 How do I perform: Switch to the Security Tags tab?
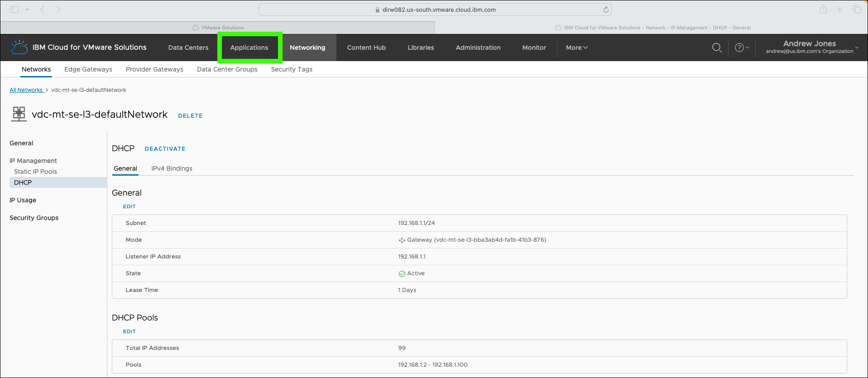(292, 69)
